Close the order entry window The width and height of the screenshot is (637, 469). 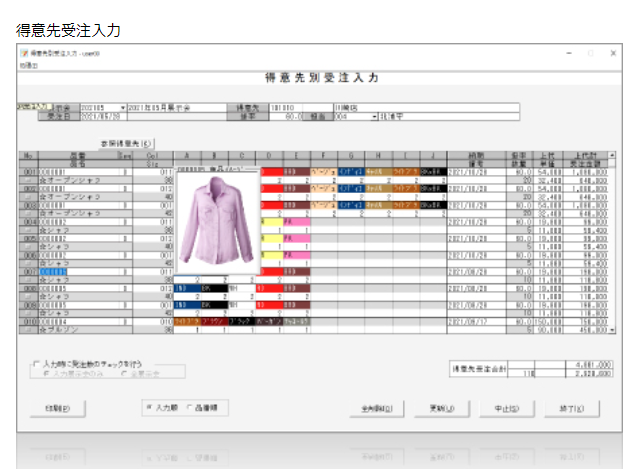[x=611, y=53]
